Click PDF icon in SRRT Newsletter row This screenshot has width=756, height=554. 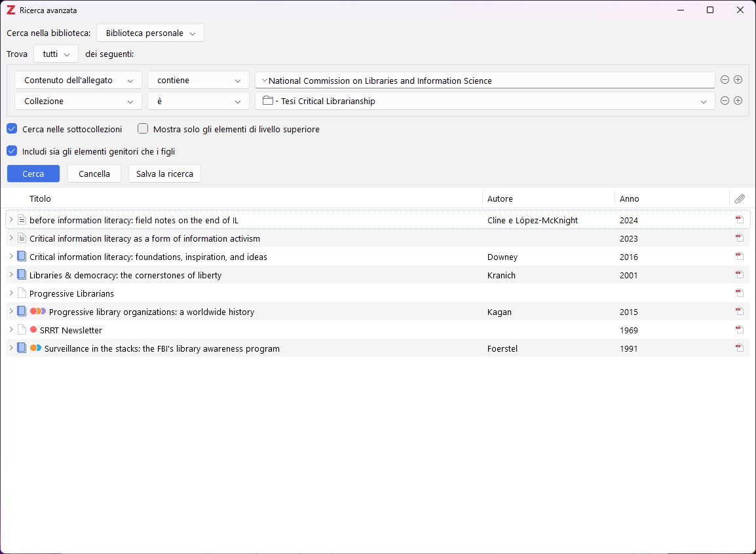740,329
